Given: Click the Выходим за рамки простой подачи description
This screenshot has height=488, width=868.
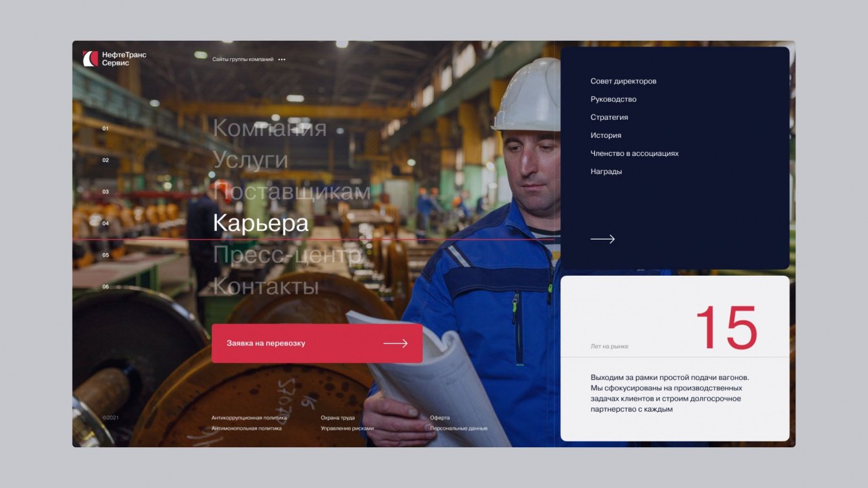Looking at the screenshot, I should 670,393.
